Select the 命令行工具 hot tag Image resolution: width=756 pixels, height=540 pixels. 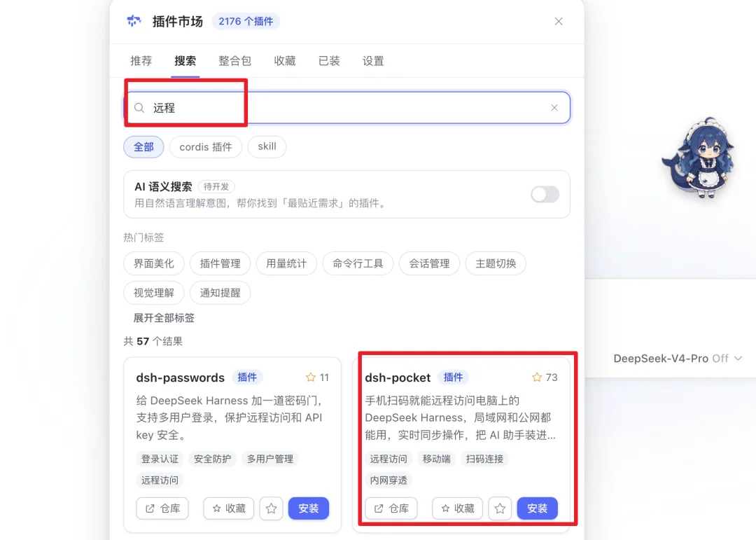(x=358, y=263)
